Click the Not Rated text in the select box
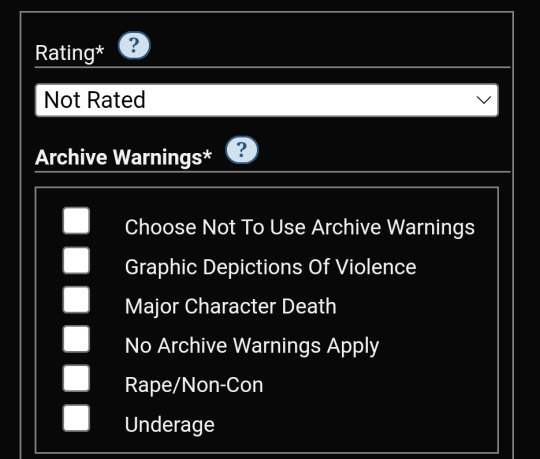The width and height of the screenshot is (540, 459). coord(95,100)
